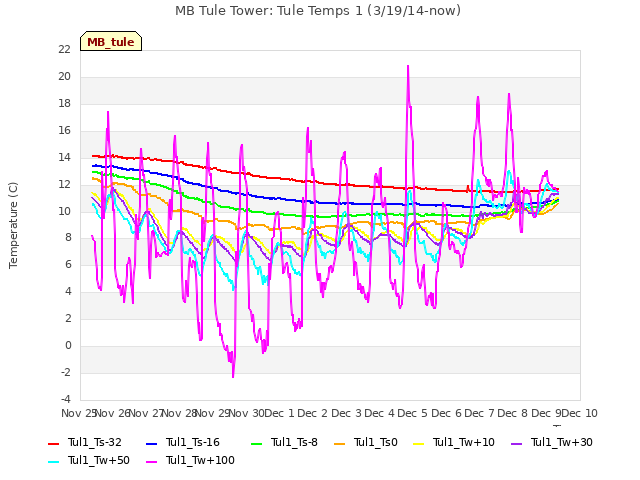Click the Dec 10 x-axis tick label
The image size is (640, 480).
tap(580, 413)
